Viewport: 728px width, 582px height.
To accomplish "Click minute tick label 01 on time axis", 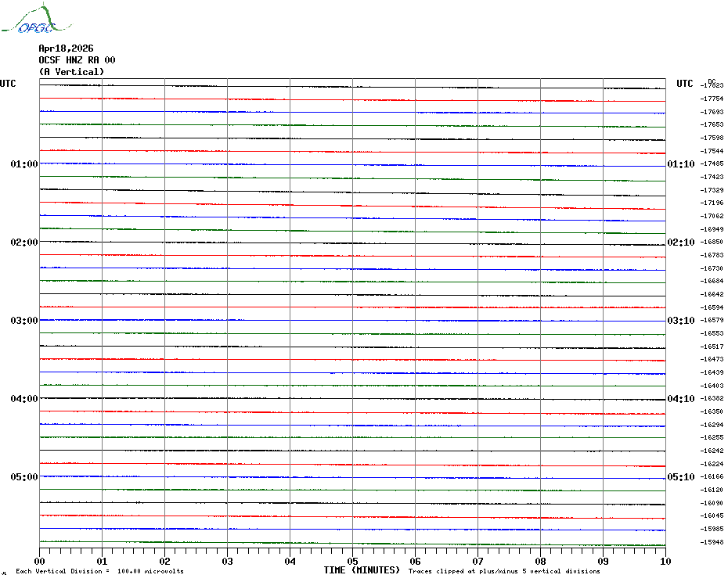I will pos(102,561).
